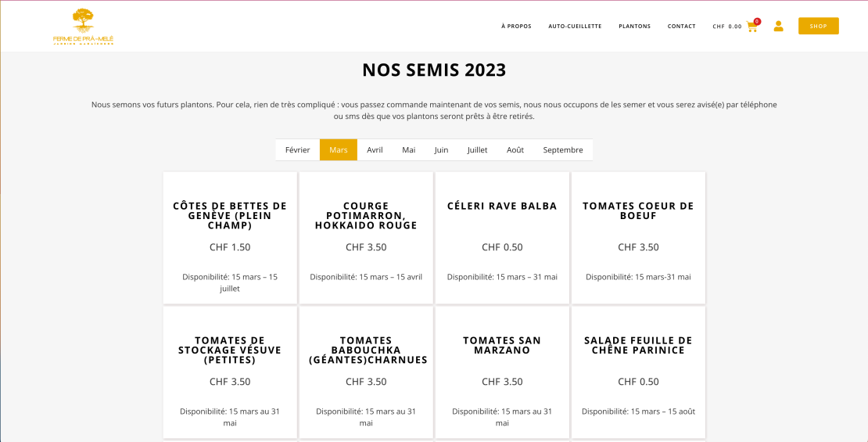Open the Céleri Rave Balba product
Screen dimensions: 868x442
point(502,207)
